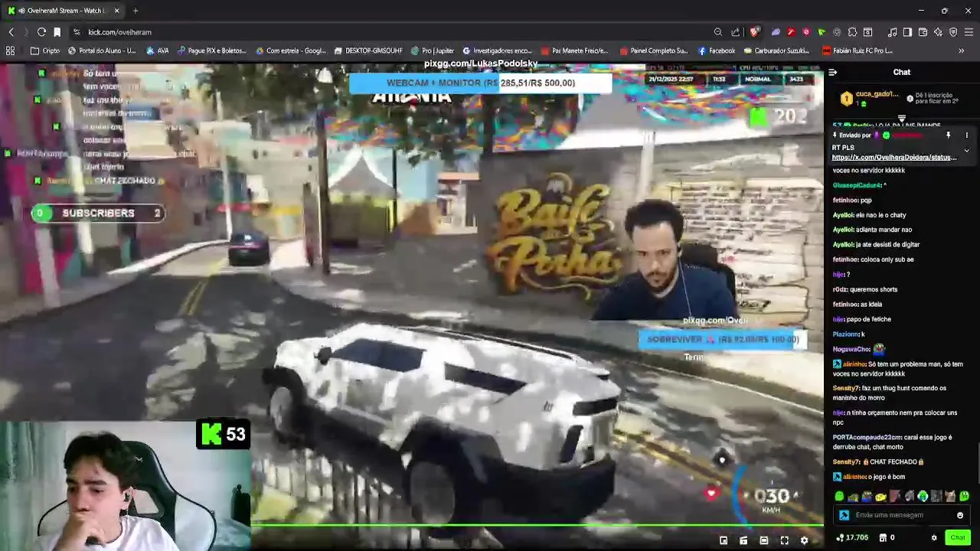Screen dimensions: 980x551
Task: Open the Facebook bookmark
Action: pos(717,51)
